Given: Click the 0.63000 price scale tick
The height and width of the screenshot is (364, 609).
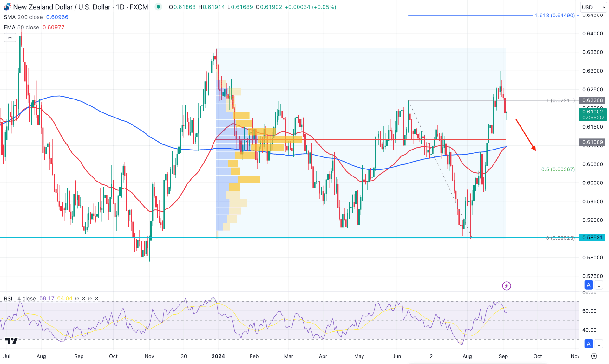Looking at the screenshot, I should (x=593, y=71).
